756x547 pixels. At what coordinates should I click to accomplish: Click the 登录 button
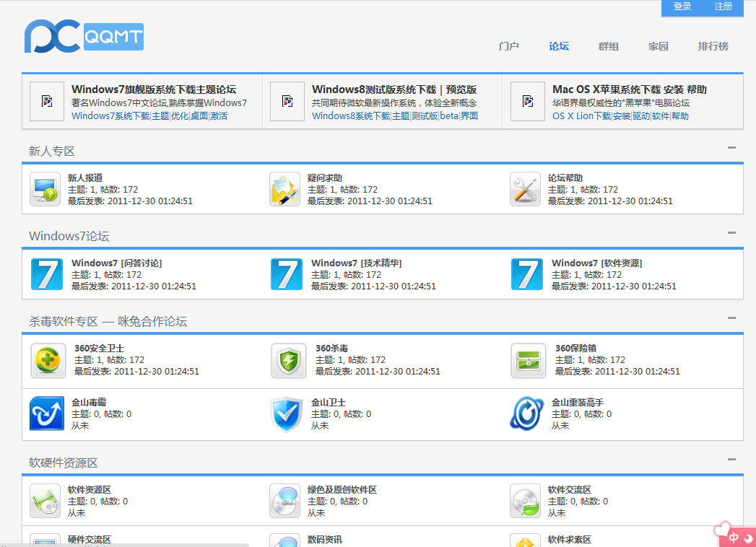pyautogui.click(x=682, y=6)
